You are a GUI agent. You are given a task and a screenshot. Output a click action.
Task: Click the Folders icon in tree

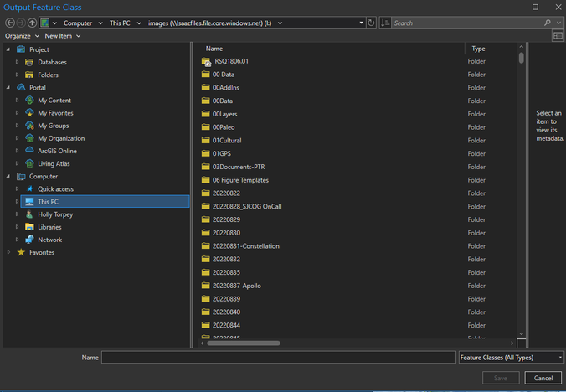coord(29,75)
